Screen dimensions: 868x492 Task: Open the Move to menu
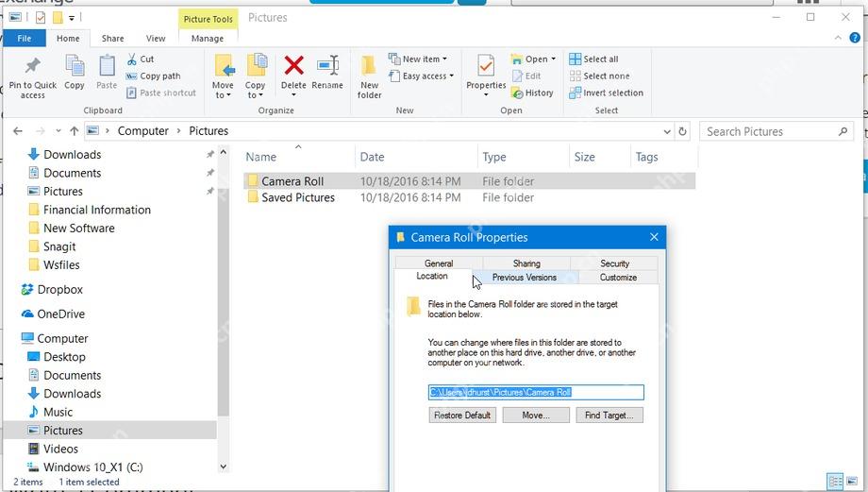click(x=223, y=76)
